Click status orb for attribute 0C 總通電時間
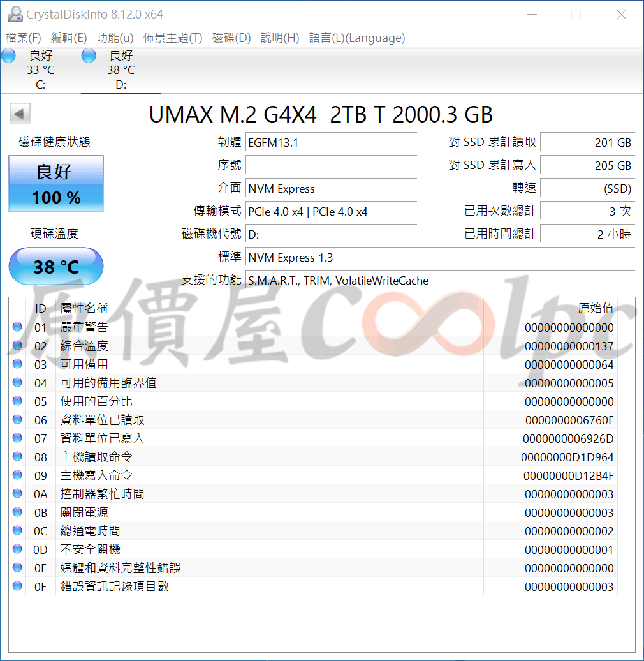Viewport: 644px width, 661px height. coord(17,530)
